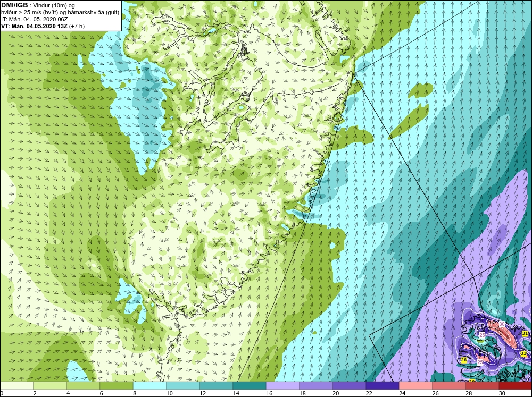Pick the 2–4 m/s light green legend swatch
Viewport: 532px width, 397px height.
pos(50,385)
